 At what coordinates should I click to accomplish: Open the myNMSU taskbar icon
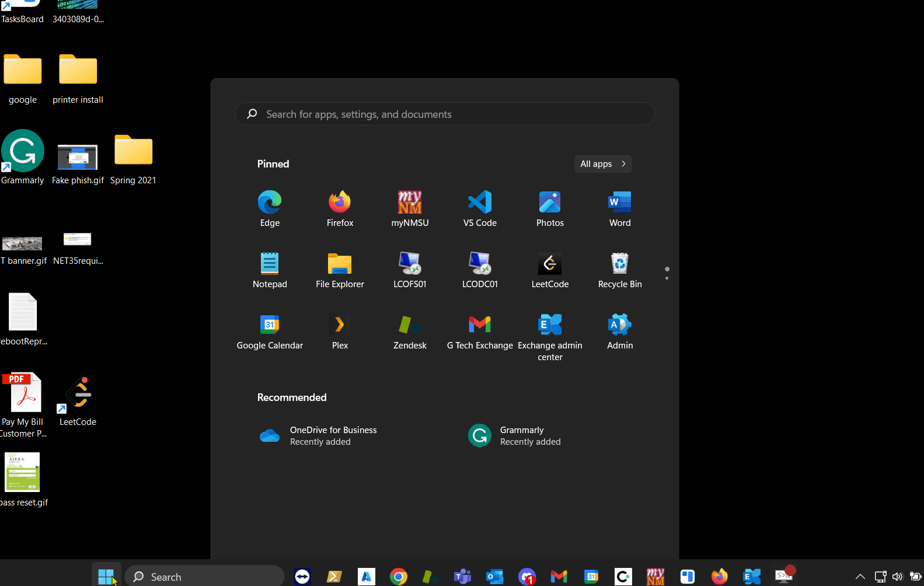(x=655, y=577)
